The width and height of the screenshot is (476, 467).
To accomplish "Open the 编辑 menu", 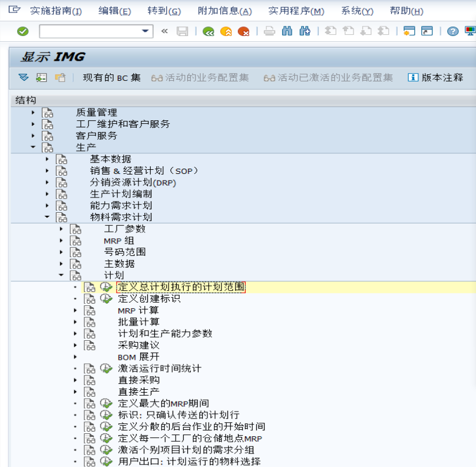I will pos(114,11).
